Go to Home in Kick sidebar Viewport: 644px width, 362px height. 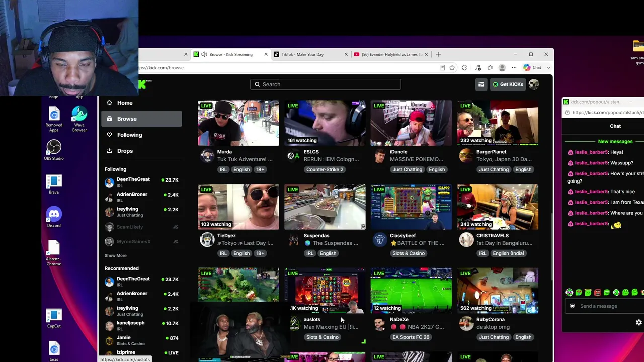point(141,103)
